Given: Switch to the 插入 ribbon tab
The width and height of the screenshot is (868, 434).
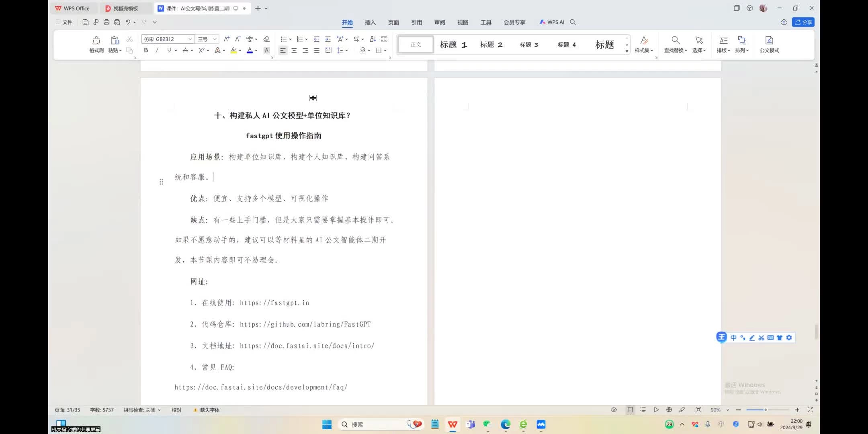Looking at the screenshot, I should [x=370, y=22].
